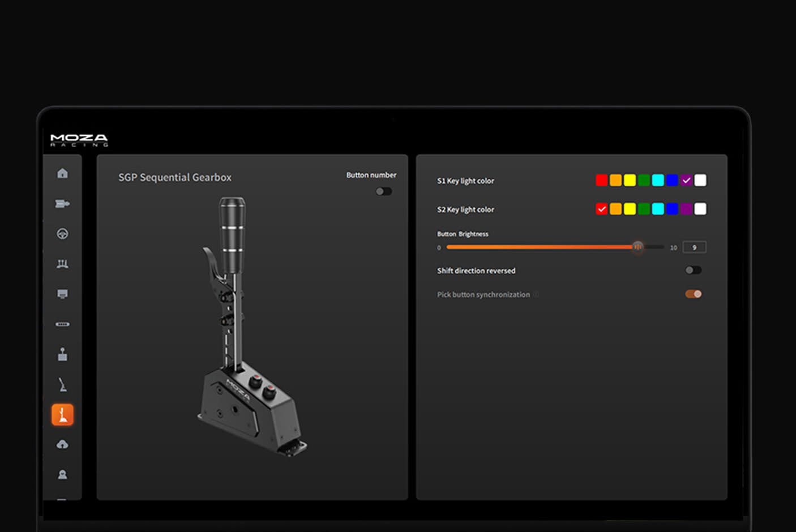Click the highlighted sequential gearbox sidebar icon
This screenshot has width=796, height=532.
pyautogui.click(x=62, y=415)
